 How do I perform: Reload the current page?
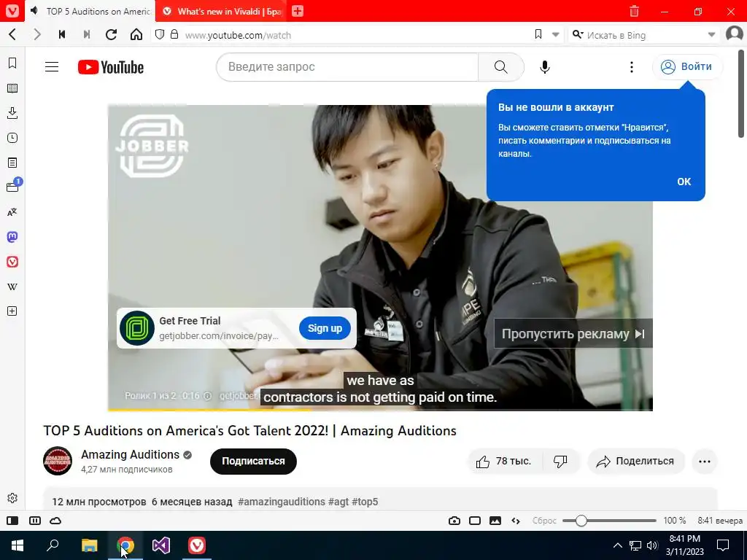coord(112,34)
